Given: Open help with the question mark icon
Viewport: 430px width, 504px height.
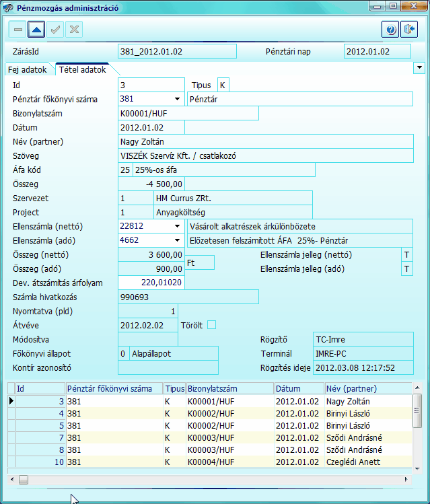Looking at the screenshot, I should [x=390, y=30].
